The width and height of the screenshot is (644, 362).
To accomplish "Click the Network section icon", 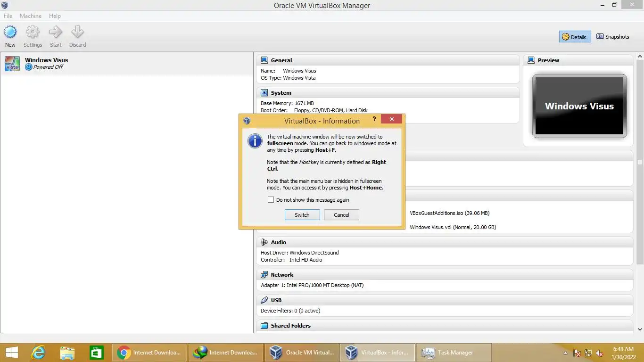I will (264, 275).
